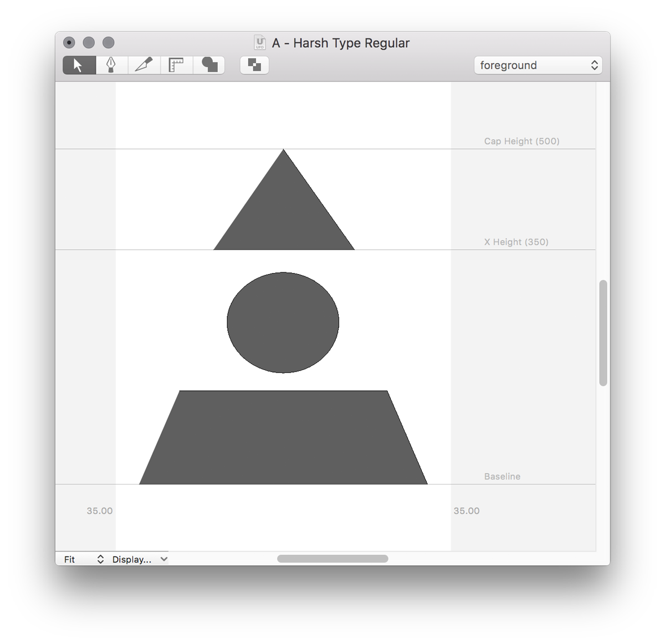Screen dimensions: 665x644
Task: Select the ellipse contour in the glyph
Action: point(283,322)
